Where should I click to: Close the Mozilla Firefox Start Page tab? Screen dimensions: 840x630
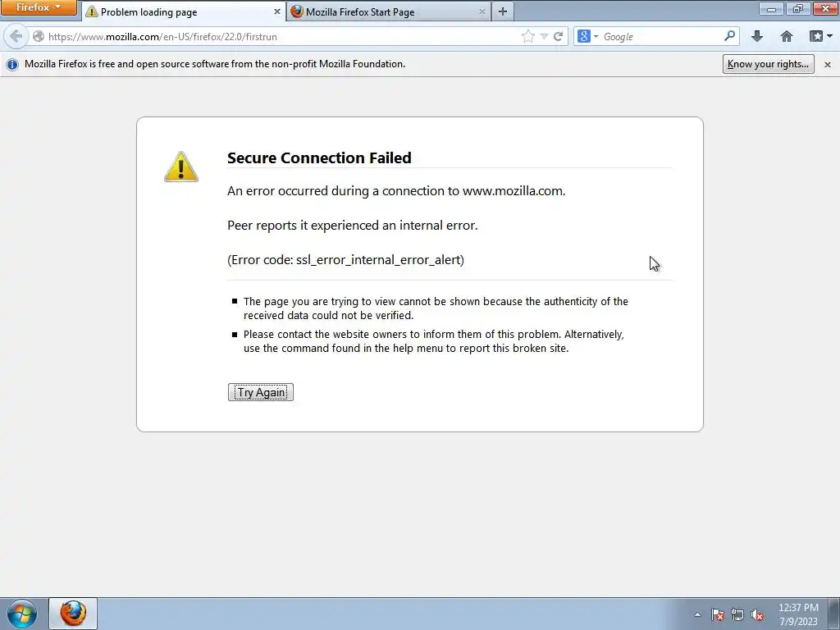482,11
